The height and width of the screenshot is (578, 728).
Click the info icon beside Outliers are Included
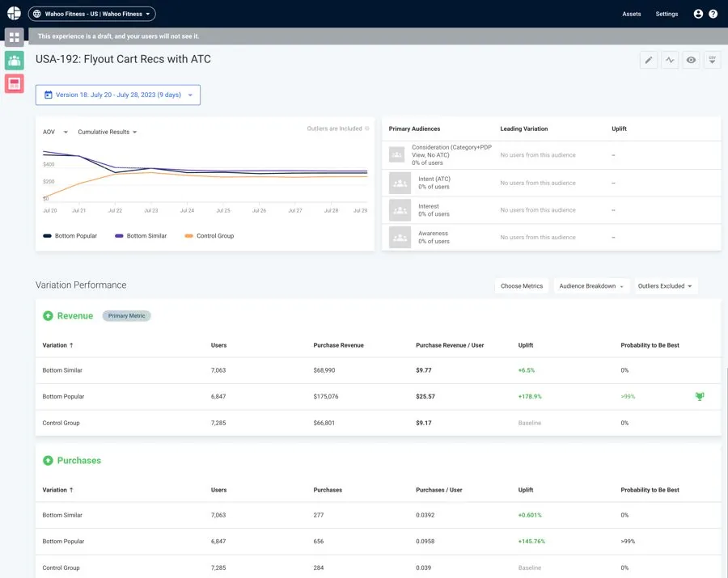(366, 129)
